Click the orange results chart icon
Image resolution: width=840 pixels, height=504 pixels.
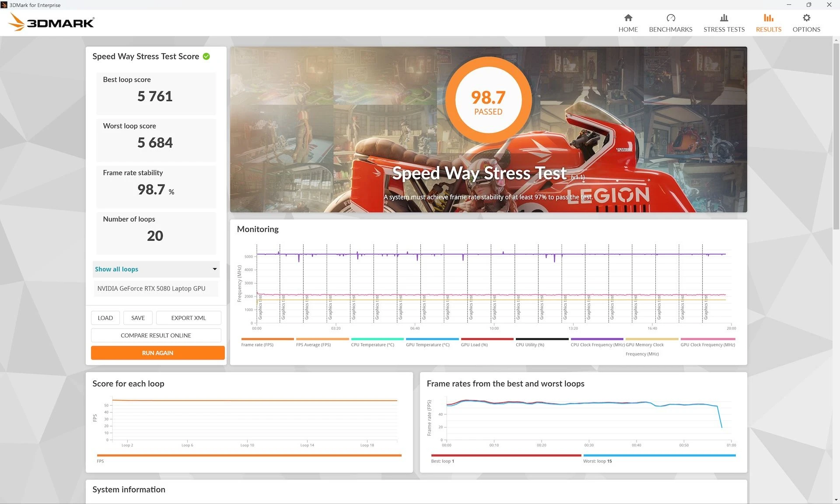(x=769, y=18)
